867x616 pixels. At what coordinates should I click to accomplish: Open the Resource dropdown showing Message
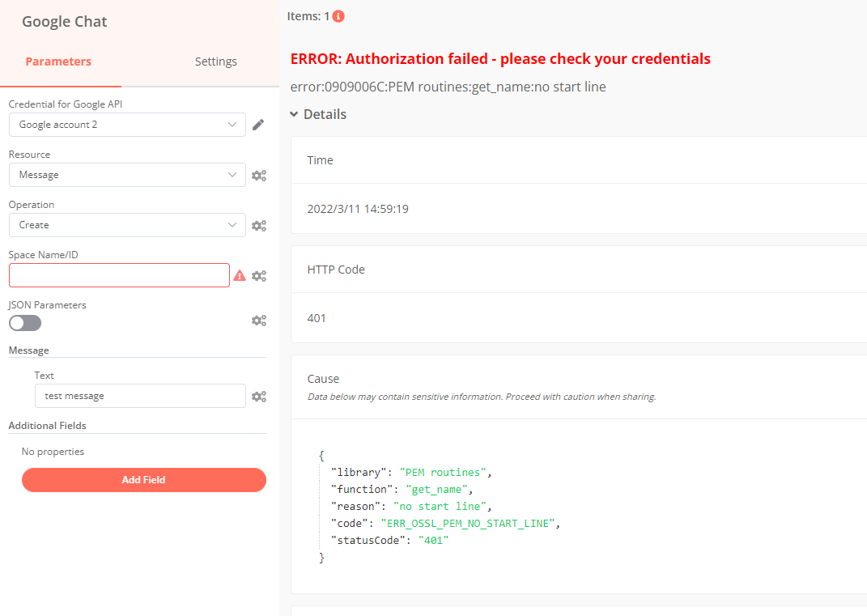point(127,175)
